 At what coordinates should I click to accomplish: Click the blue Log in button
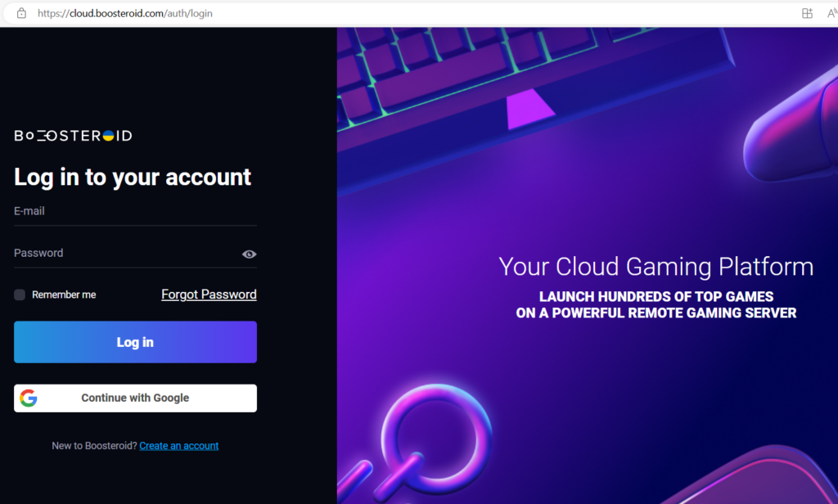coord(135,342)
